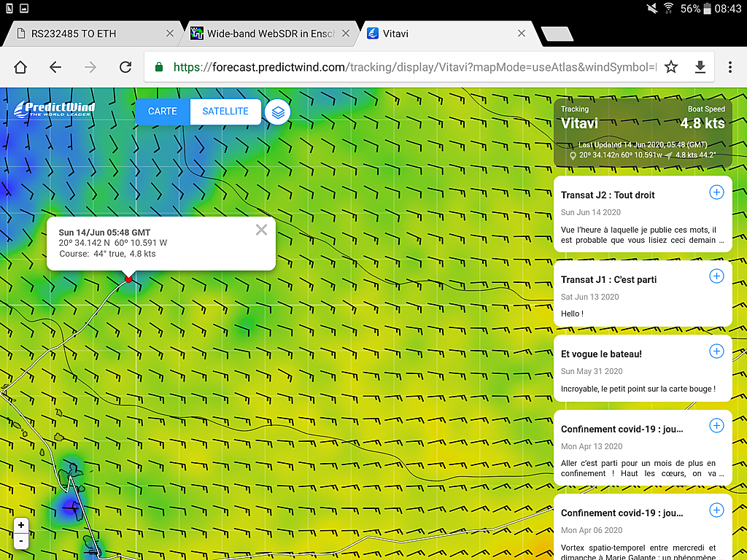Click the 'Mon Apr 13 2020' post date

592,446
